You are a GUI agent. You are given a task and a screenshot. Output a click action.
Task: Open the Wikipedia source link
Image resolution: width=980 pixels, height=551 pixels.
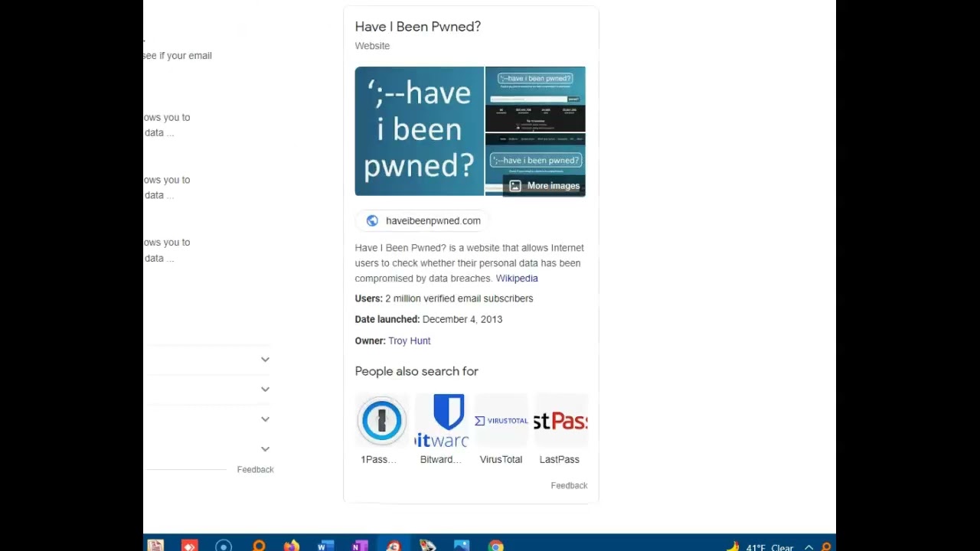pos(517,279)
